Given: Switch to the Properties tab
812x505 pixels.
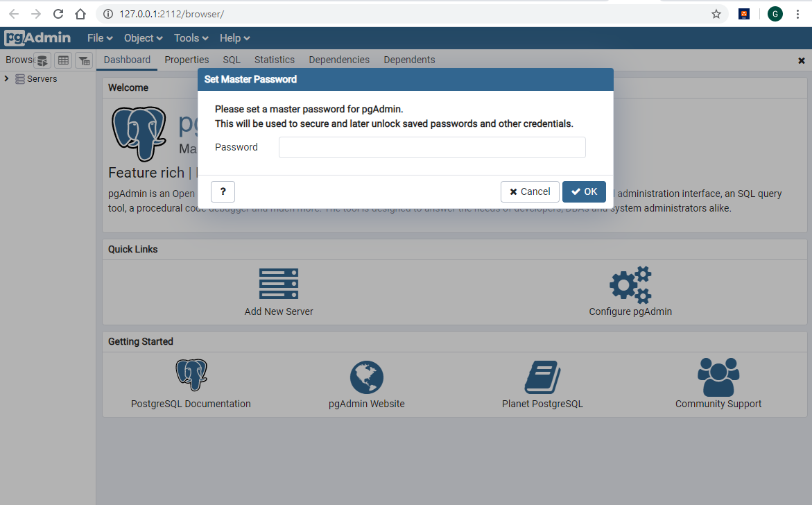Looking at the screenshot, I should point(187,60).
